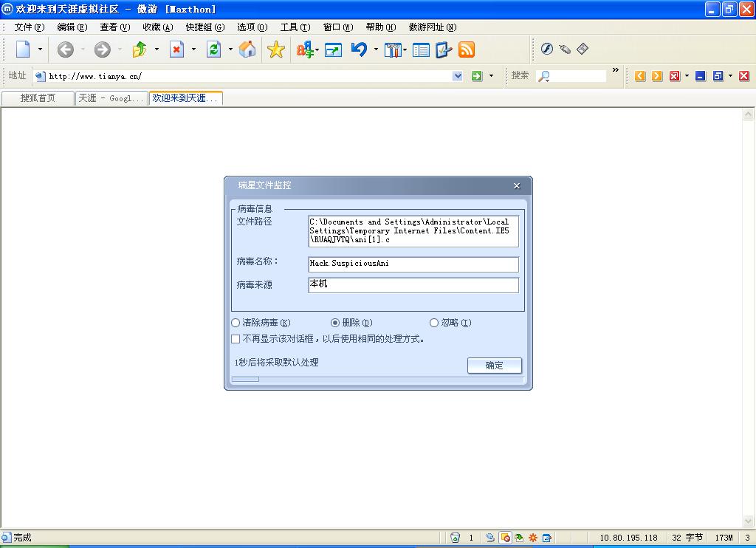This screenshot has height=548, width=756.
Task: Click the network connection icon in status bar
Action: 490,538
